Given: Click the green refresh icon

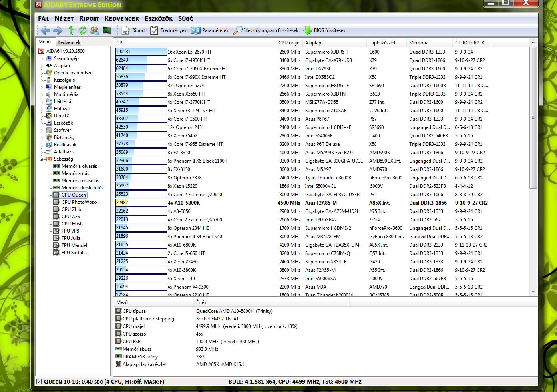Looking at the screenshot, I should point(82,30).
